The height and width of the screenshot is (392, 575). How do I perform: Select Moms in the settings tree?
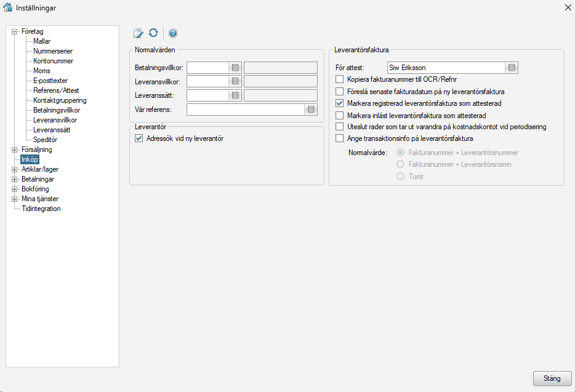coord(42,71)
